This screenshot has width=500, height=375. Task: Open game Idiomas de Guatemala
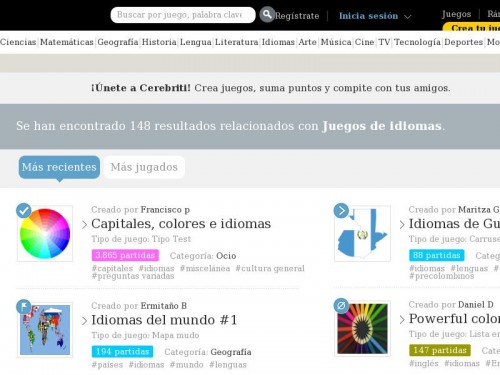pos(454,224)
